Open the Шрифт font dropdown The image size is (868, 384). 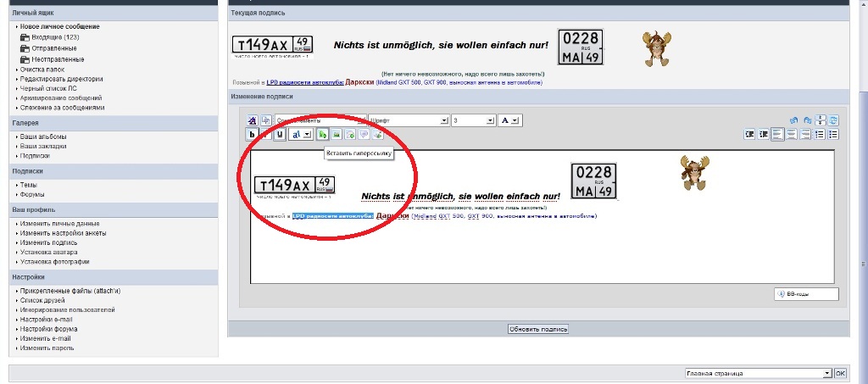click(408, 120)
